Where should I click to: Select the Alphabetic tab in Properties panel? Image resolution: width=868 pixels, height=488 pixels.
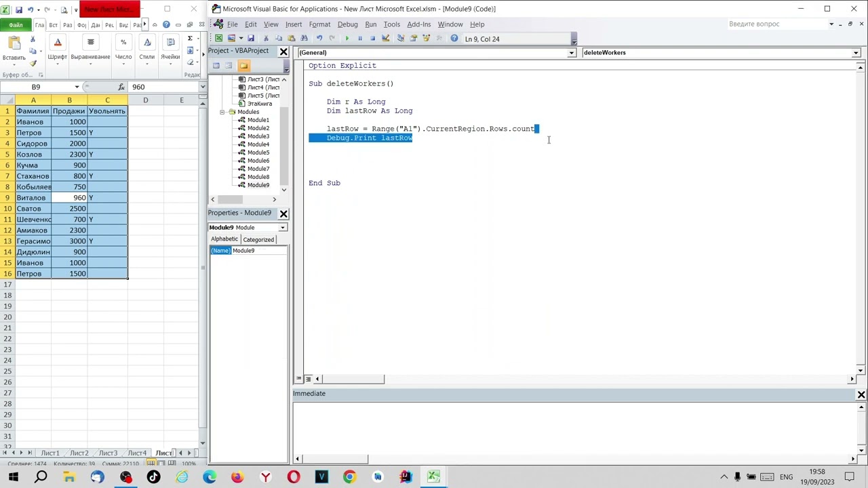coord(224,239)
